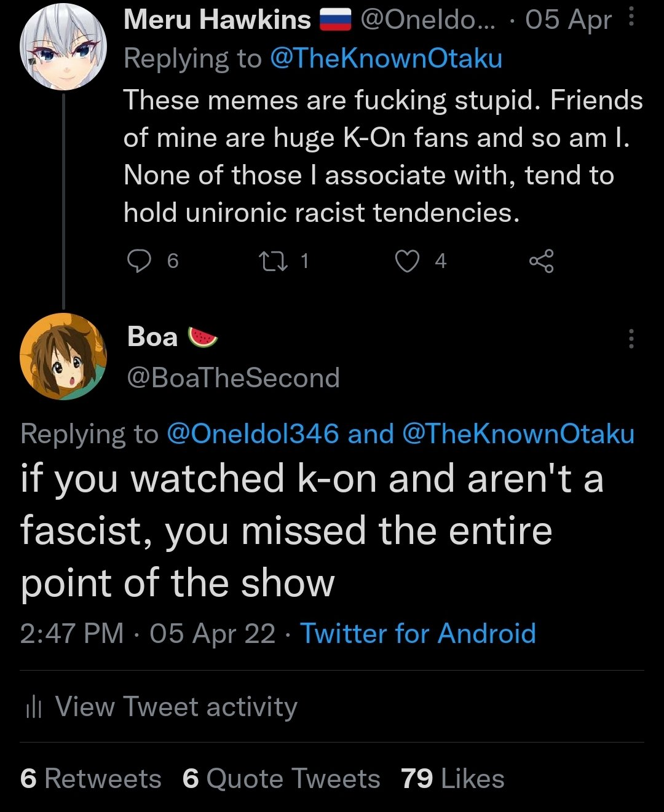Click the Boa display name
The width and height of the screenshot is (664, 812).
[152, 337]
